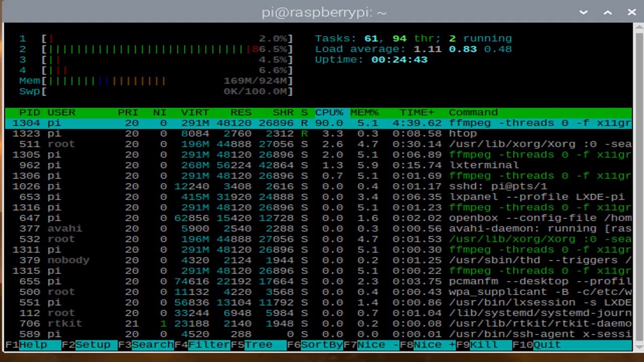The height and width of the screenshot is (362, 644).
Task: Click CPU 2 usage meter at 86.5%
Action: tap(156, 49)
